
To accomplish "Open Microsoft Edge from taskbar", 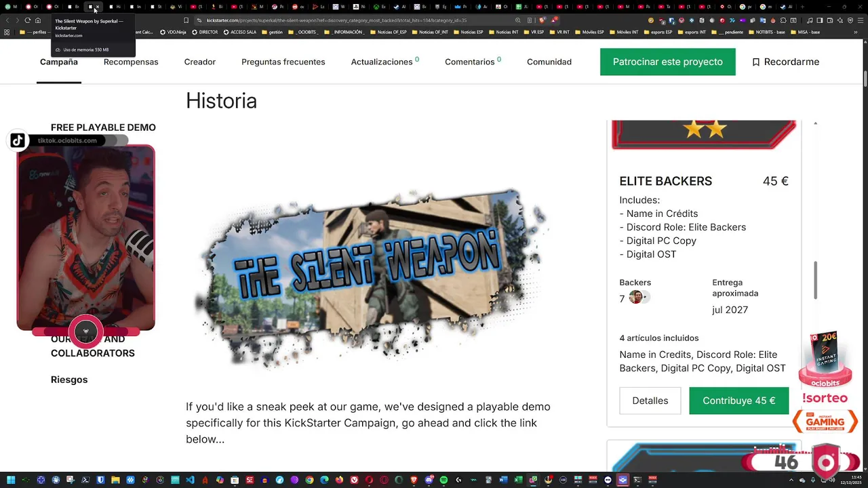I will tap(324, 480).
